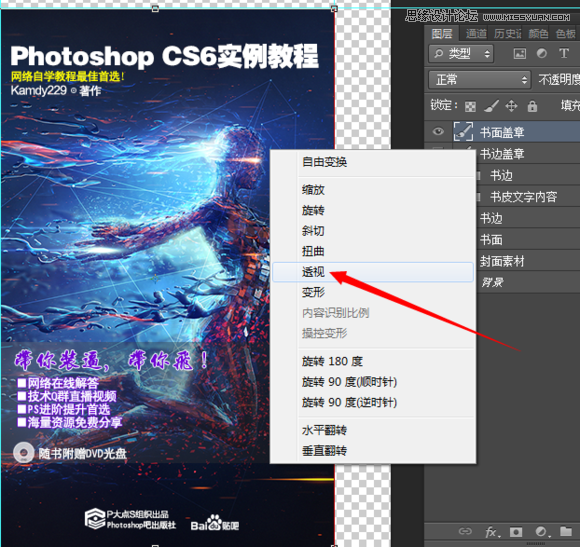Switch to the 颜色 tab
Screen dimensions: 580x547
tap(538, 34)
